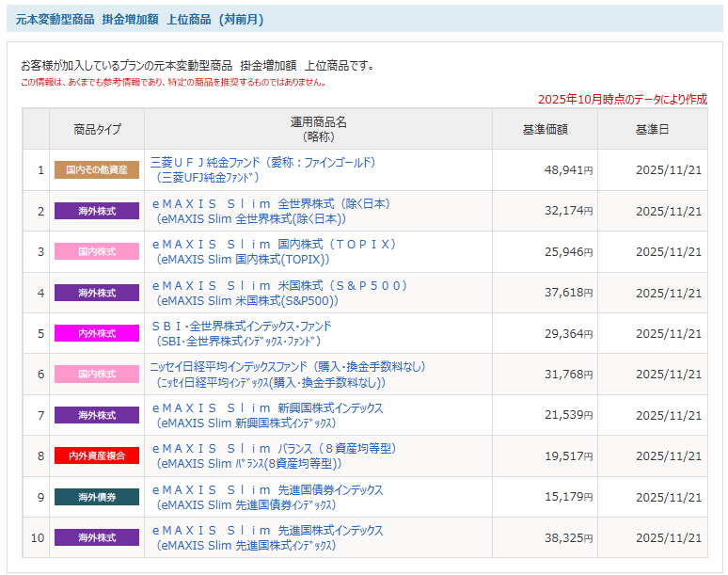This screenshot has height=575, width=728.
Task: Open eMAXIS Slim 新興国株式インデックス link
Action: click(268, 415)
